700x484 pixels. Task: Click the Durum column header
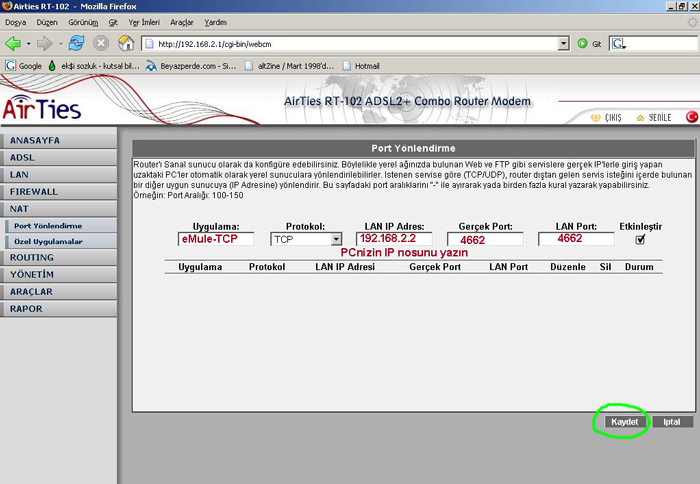click(x=639, y=267)
